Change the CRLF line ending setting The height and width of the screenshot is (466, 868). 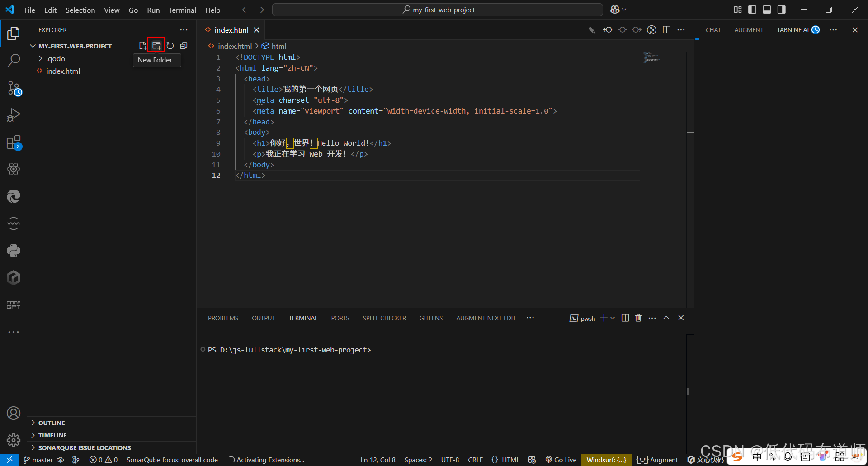475,460
